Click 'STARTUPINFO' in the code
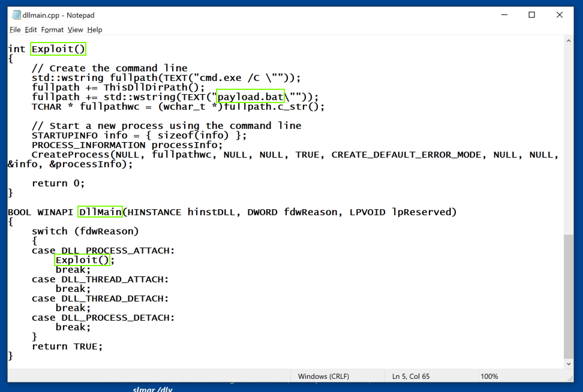The width and height of the screenshot is (583, 392). tap(64, 135)
